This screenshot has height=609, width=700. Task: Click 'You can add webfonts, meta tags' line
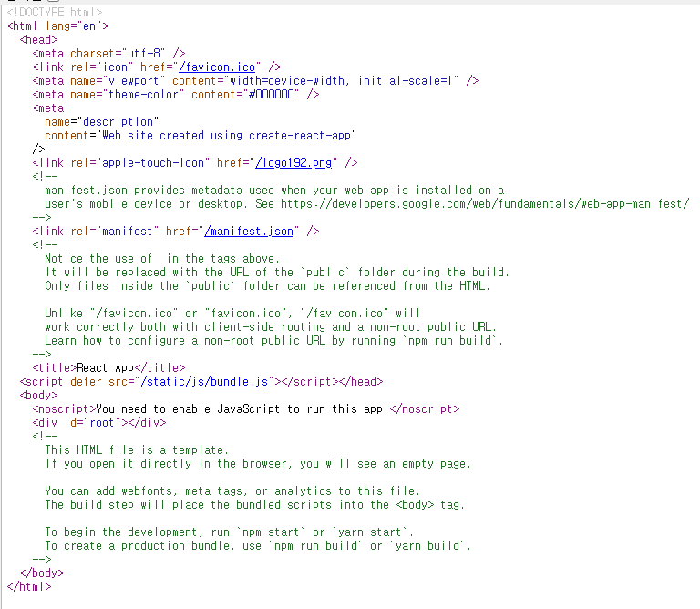tap(232, 491)
